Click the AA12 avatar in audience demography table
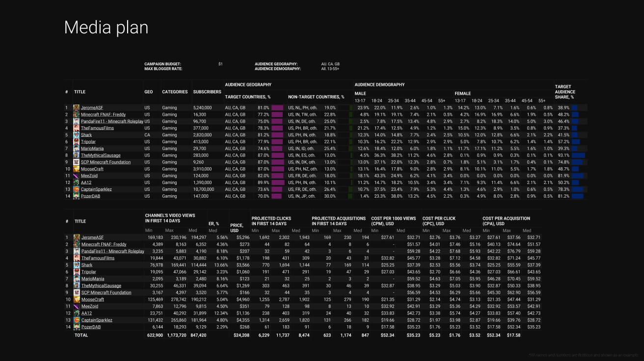The image size is (644, 361). [x=76, y=182]
